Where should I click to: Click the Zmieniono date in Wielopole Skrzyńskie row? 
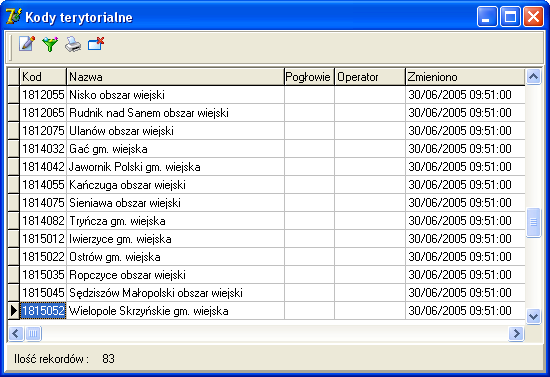(465, 311)
